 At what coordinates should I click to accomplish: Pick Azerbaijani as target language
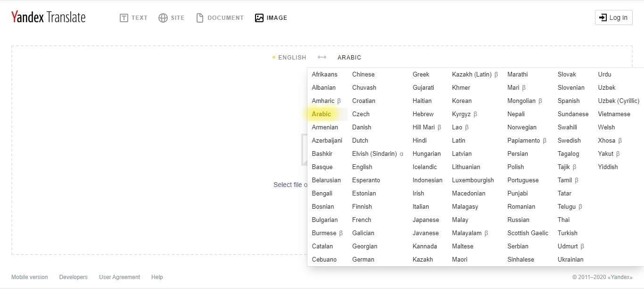pyautogui.click(x=327, y=140)
